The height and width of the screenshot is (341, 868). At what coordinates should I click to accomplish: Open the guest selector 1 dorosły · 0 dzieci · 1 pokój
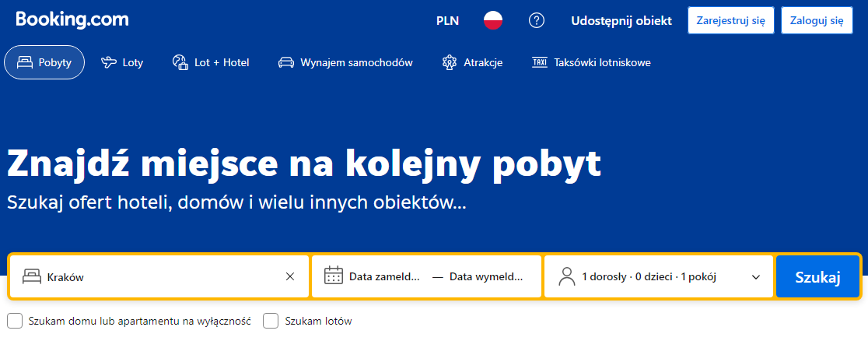click(x=659, y=276)
